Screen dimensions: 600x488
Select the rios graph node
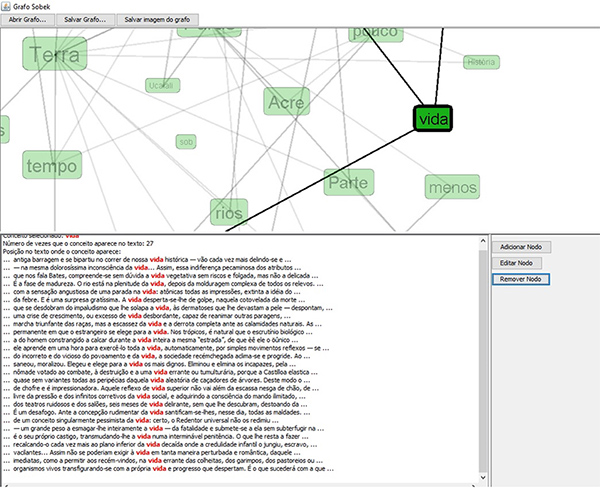[x=229, y=212]
